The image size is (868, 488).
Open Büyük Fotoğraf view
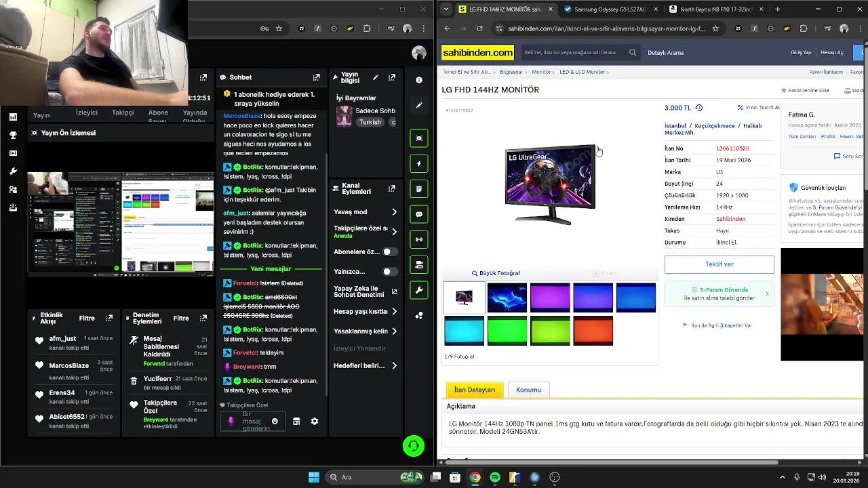(496, 273)
